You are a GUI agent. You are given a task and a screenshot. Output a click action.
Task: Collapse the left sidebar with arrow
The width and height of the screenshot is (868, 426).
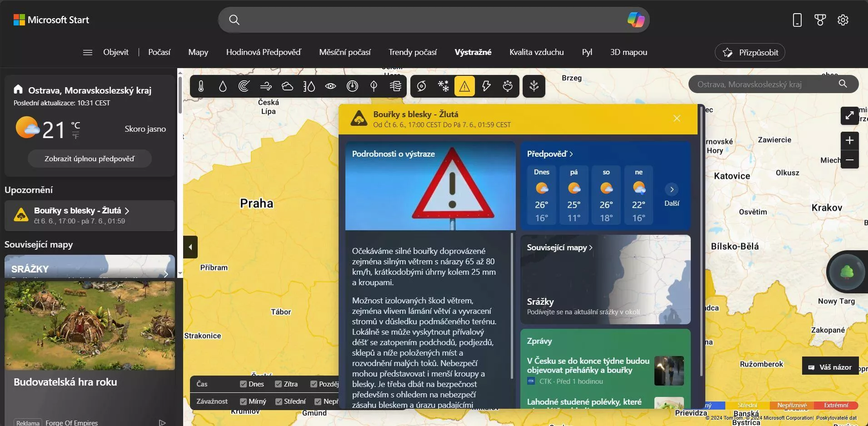pos(190,247)
